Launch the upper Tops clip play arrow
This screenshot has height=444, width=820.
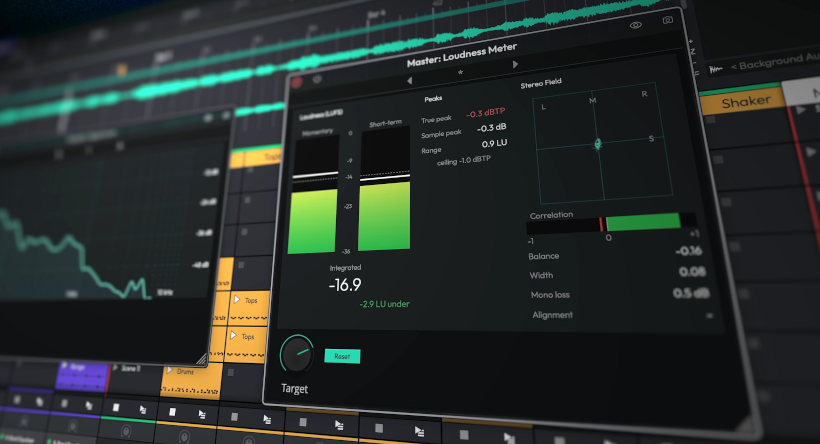[x=237, y=299]
